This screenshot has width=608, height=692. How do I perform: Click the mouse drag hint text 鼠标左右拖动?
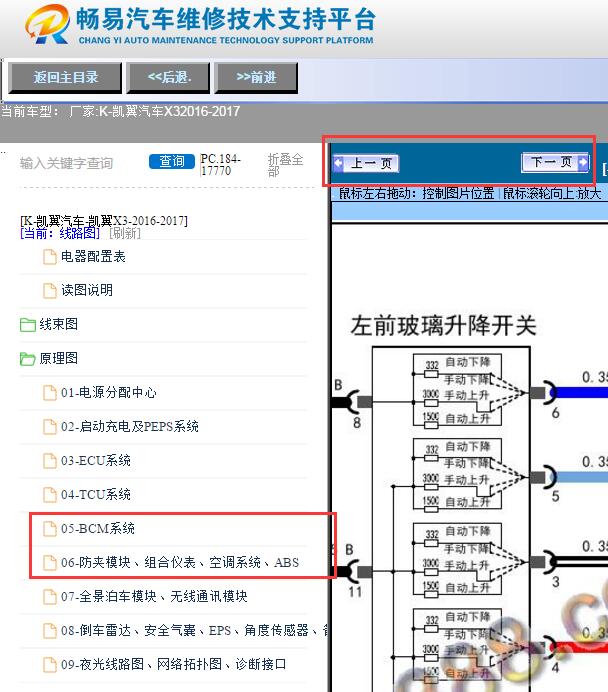tap(417, 193)
